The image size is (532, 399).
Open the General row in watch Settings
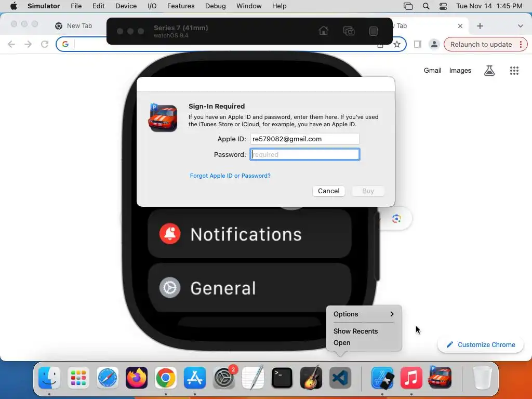249,288
